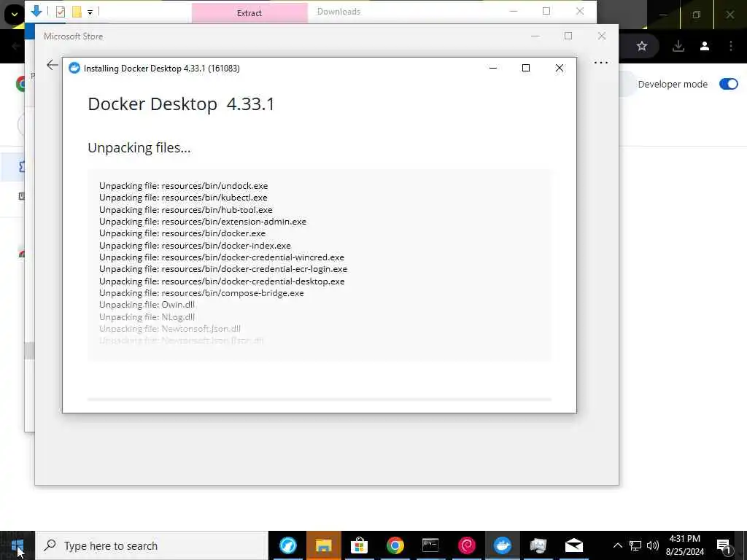The height and width of the screenshot is (560, 747).
Task: Select the 'NLog.dll' log line
Action: pos(147,316)
